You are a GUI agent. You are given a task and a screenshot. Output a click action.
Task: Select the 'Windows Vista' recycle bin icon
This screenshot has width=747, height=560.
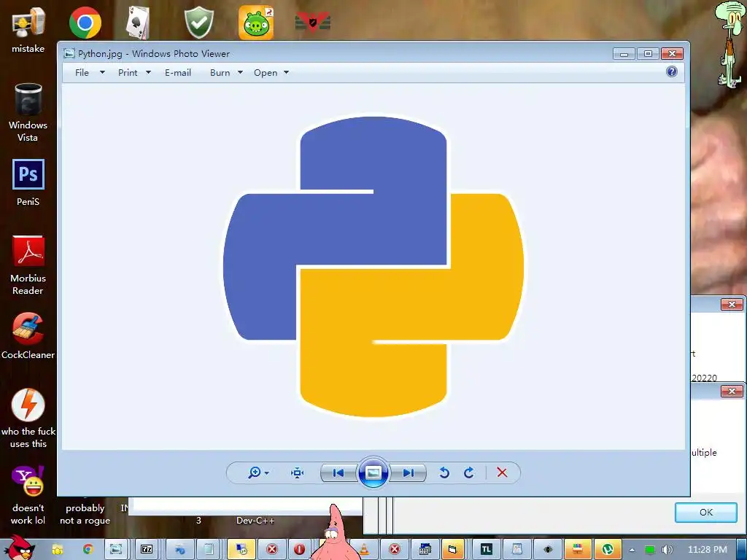pyautogui.click(x=28, y=112)
